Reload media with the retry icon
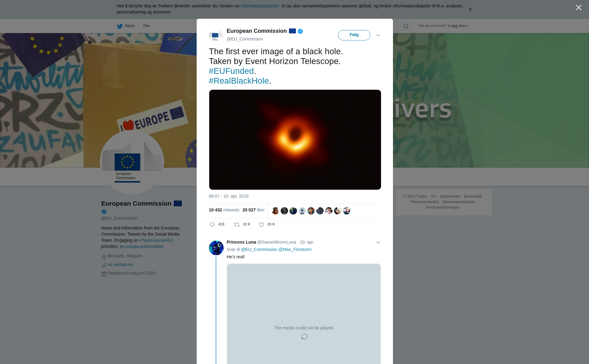Image resolution: width=589 pixels, height=364 pixels. pyautogui.click(x=304, y=337)
